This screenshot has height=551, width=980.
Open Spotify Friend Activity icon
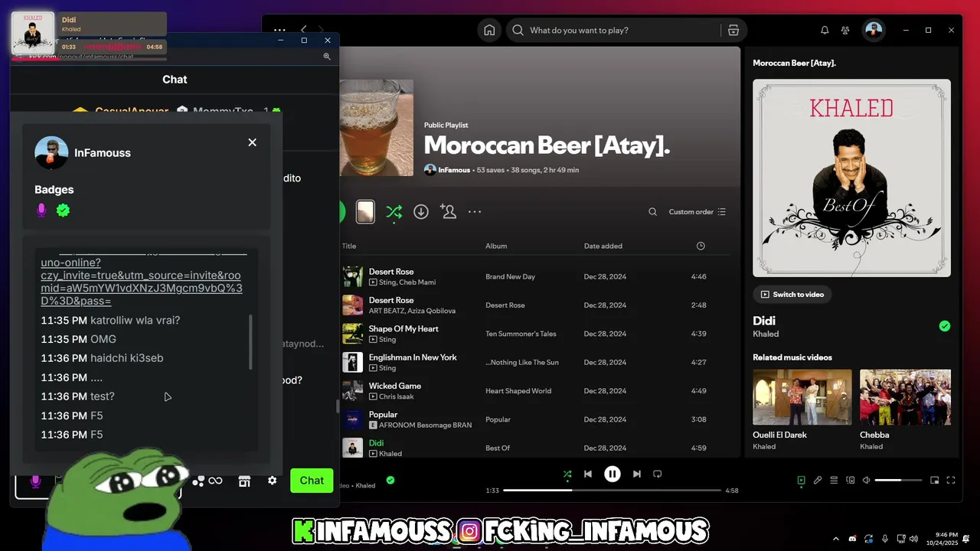coord(845,31)
